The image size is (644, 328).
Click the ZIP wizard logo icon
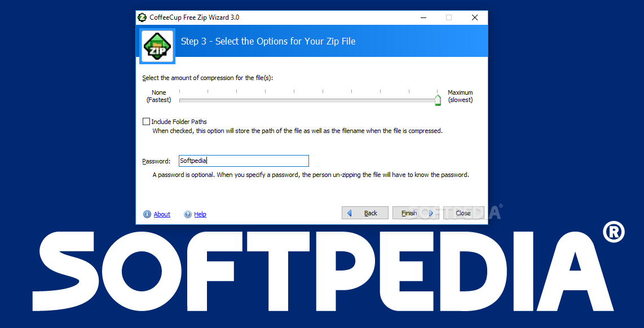point(157,46)
